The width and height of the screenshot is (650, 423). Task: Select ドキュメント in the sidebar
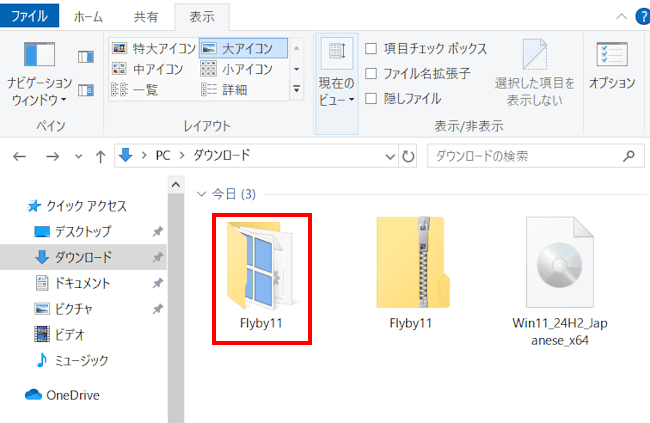pyautogui.click(x=73, y=283)
